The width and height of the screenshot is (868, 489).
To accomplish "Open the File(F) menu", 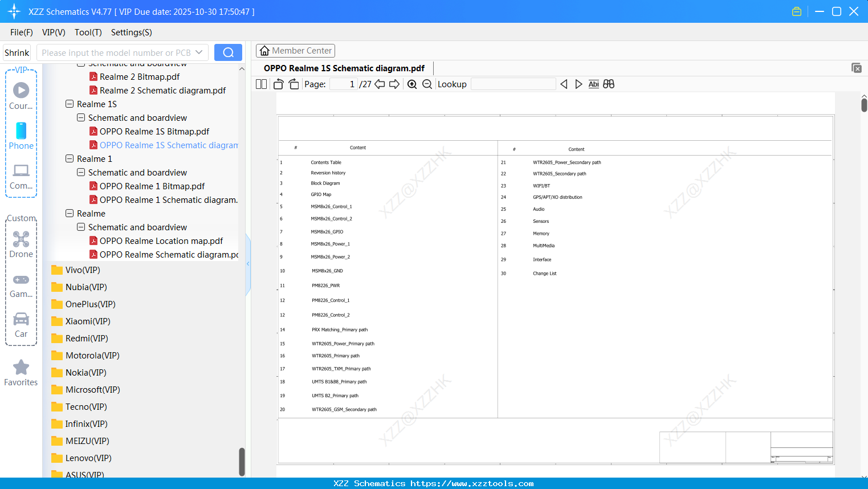I will click(22, 32).
